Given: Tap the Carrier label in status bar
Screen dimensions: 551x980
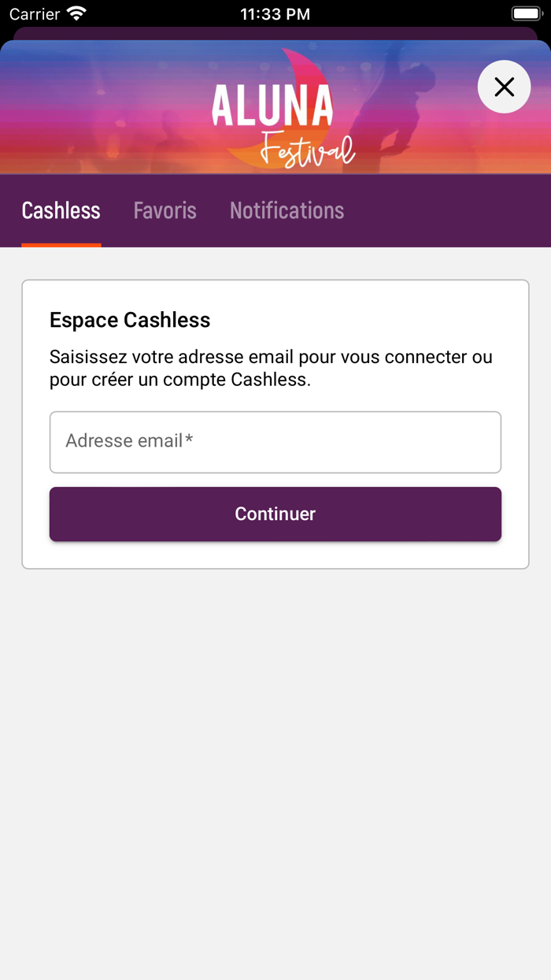Looking at the screenshot, I should pyautogui.click(x=35, y=14).
